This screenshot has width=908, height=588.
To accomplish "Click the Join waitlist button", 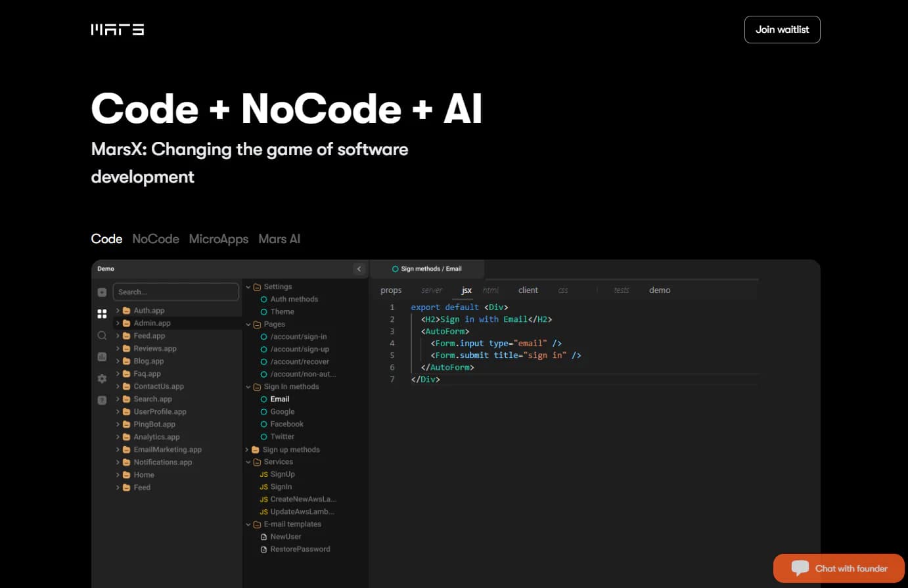I will tap(782, 30).
